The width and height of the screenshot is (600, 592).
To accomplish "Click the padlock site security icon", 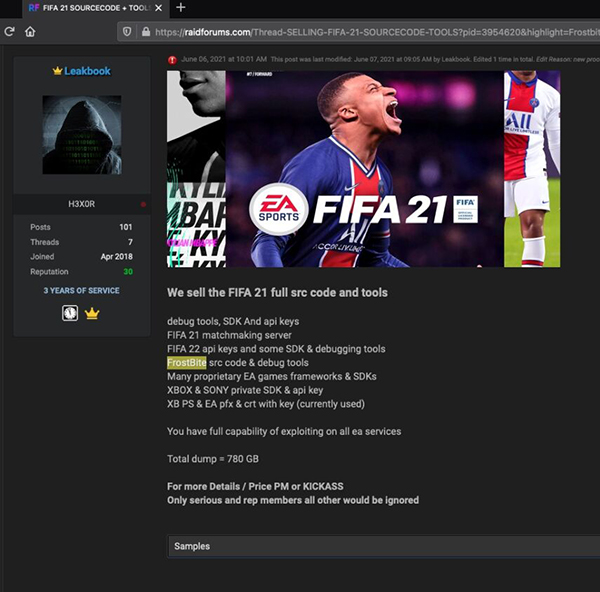I will [x=146, y=32].
